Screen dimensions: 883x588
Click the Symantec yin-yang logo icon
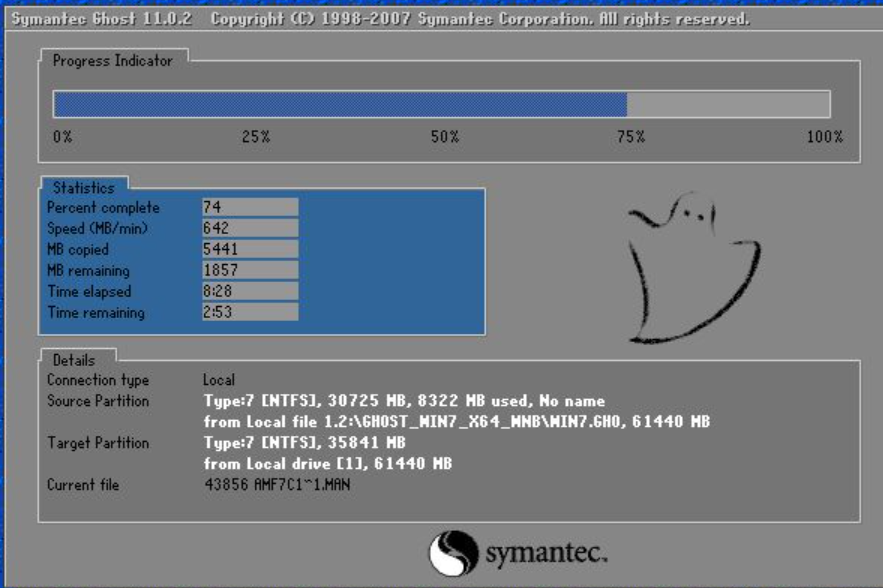453,553
